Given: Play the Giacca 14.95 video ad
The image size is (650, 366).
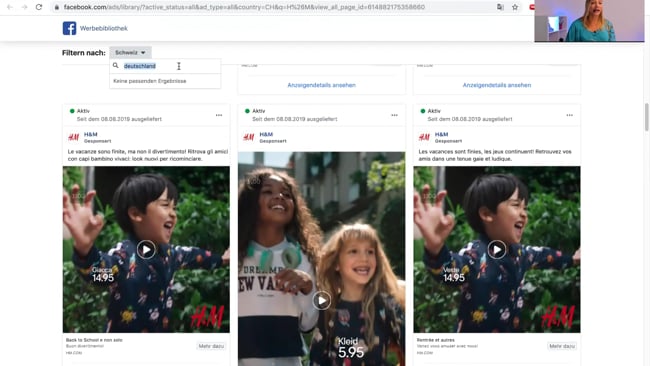Looking at the screenshot, I should coord(146,250).
